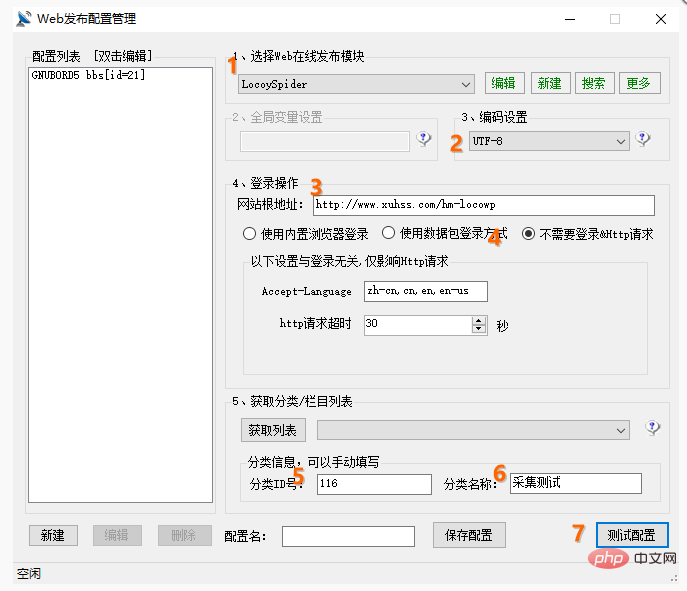Click the 搜索 module button

pos(593,83)
